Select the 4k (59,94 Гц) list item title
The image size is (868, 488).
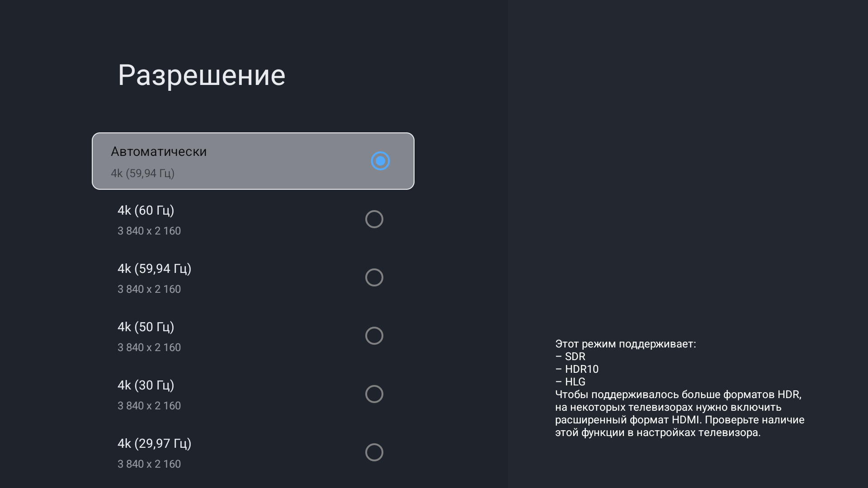[x=154, y=268]
